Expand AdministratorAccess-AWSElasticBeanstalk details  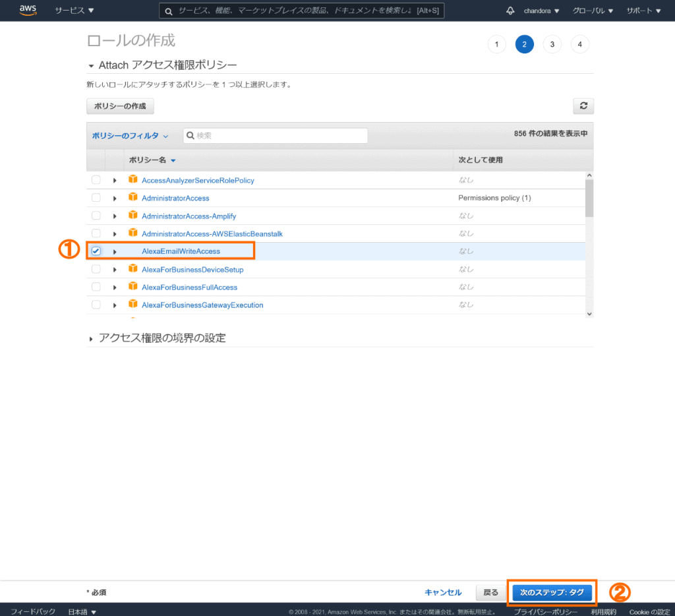tap(115, 234)
